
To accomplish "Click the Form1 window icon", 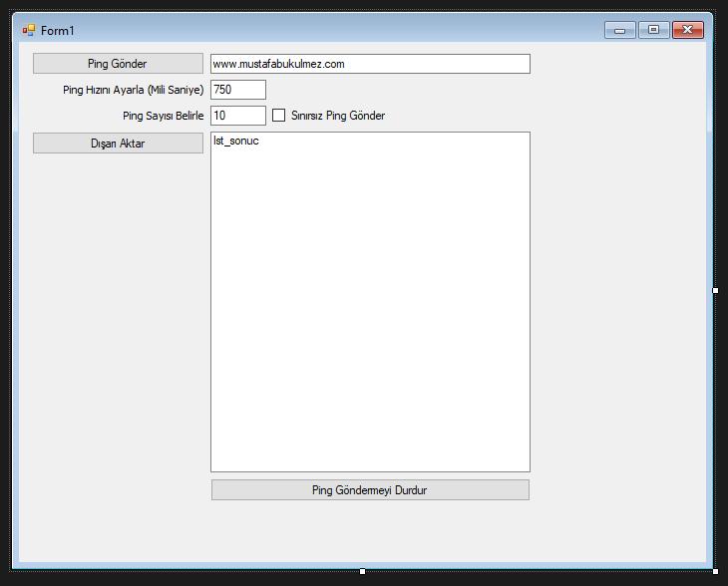I will 29,31.
